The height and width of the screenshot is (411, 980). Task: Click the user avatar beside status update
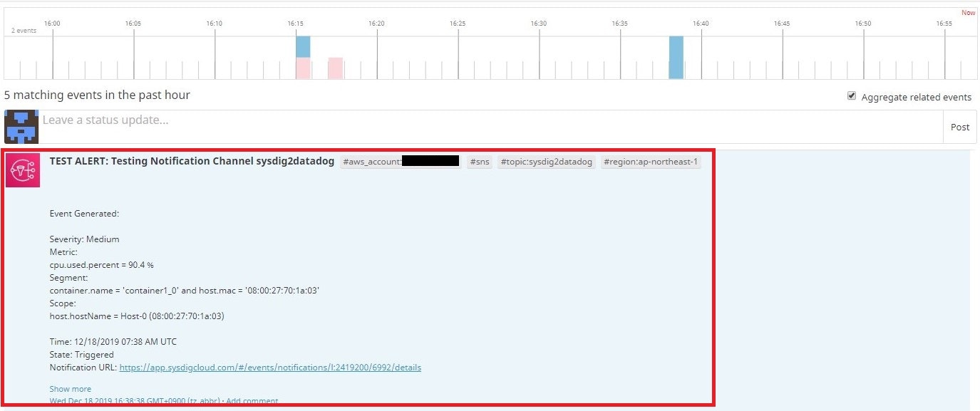21,127
